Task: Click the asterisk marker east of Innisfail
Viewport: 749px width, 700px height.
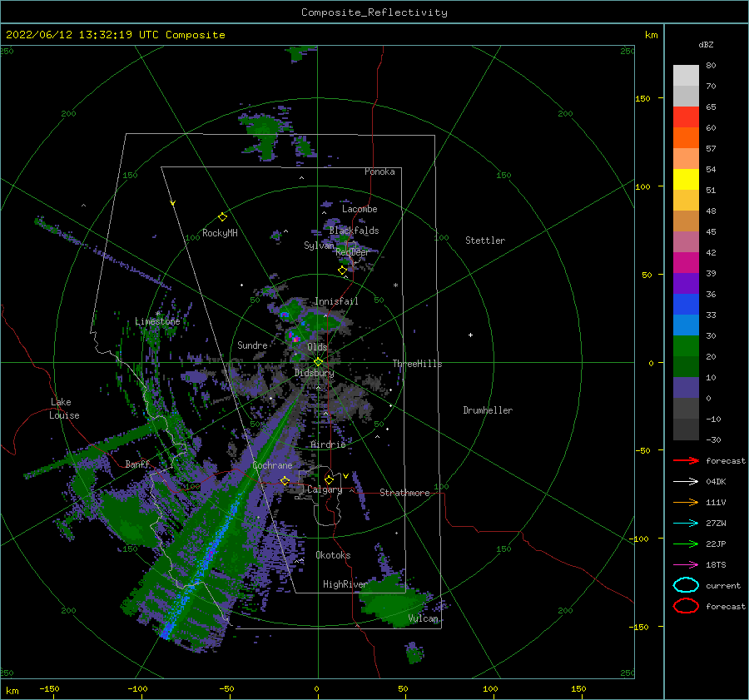Action: pyautogui.click(x=395, y=285)
